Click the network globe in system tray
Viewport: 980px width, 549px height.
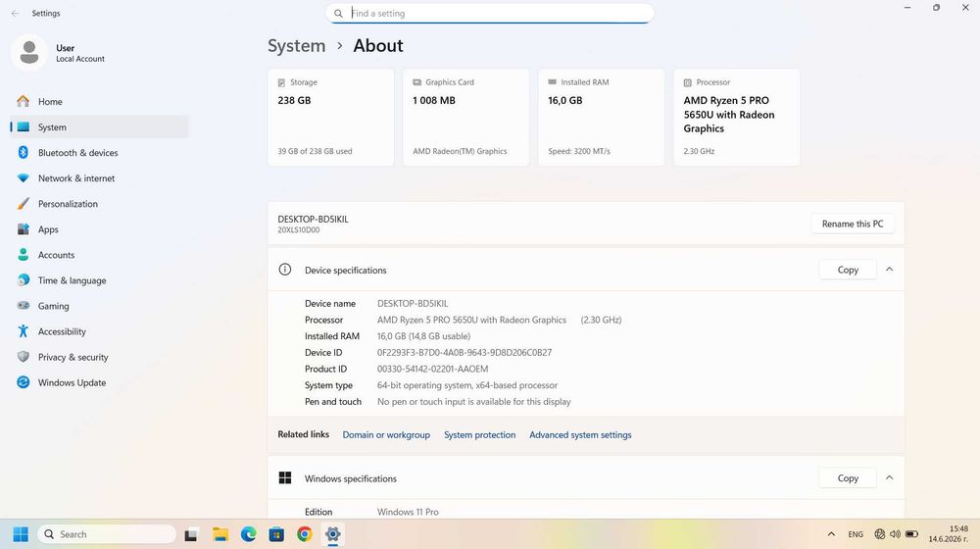pos(879,534)
